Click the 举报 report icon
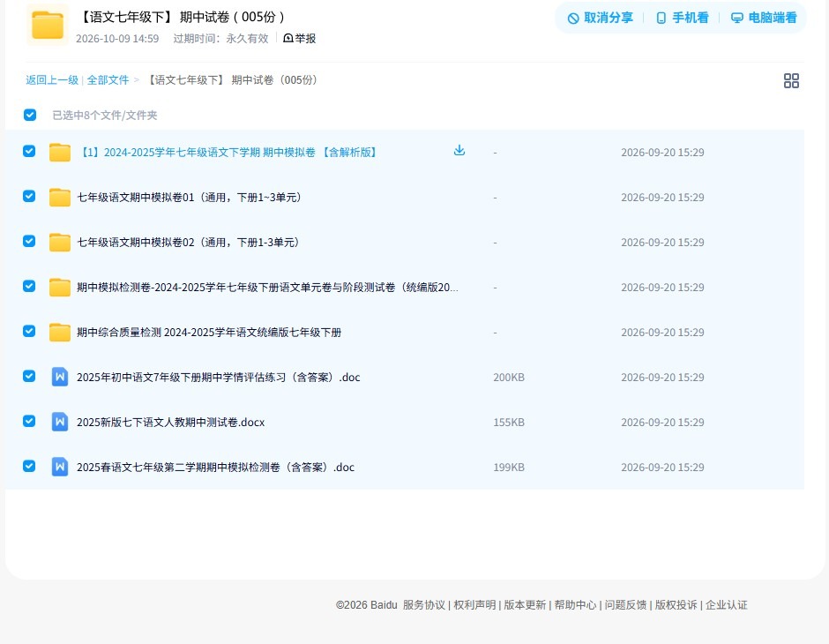Image resolution: width=829 pixels, height=644 pixels. click(x=288, y=38)
